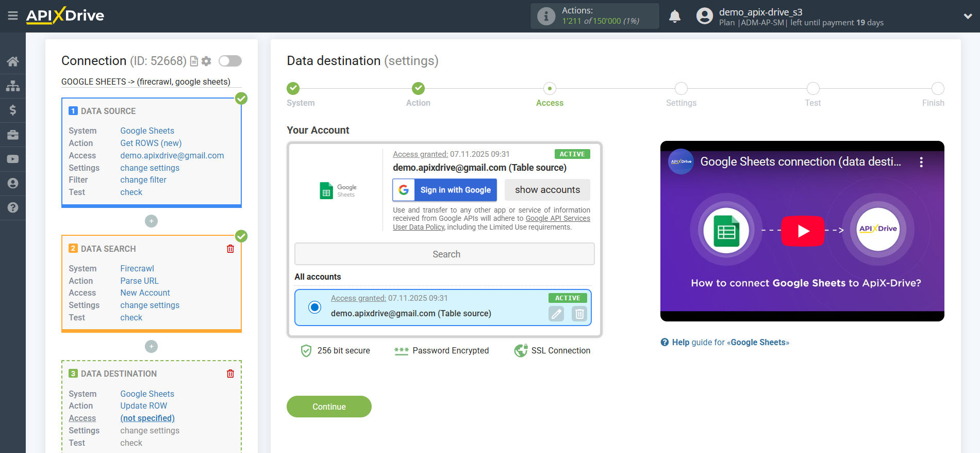The height and width of the screenshot is (453, 980).
Task: Click the Access granted link in Your Account
Action: click(x=420, y=154)
